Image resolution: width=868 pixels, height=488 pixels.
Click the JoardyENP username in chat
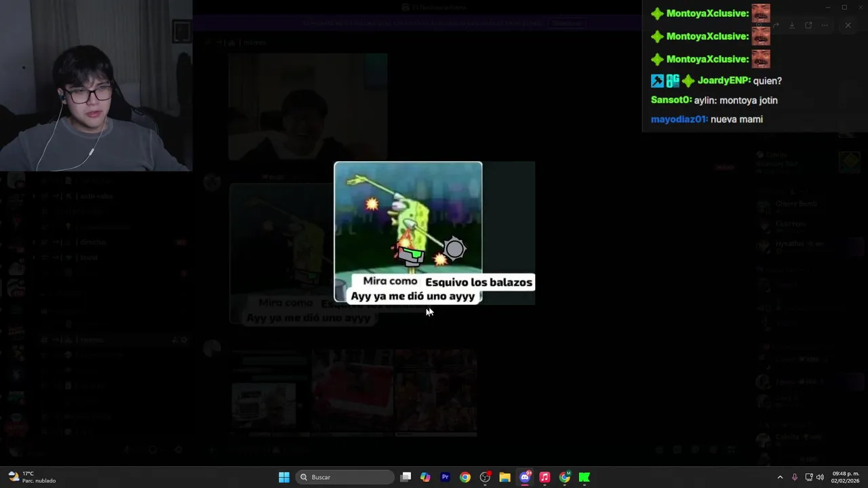(724, 81)
